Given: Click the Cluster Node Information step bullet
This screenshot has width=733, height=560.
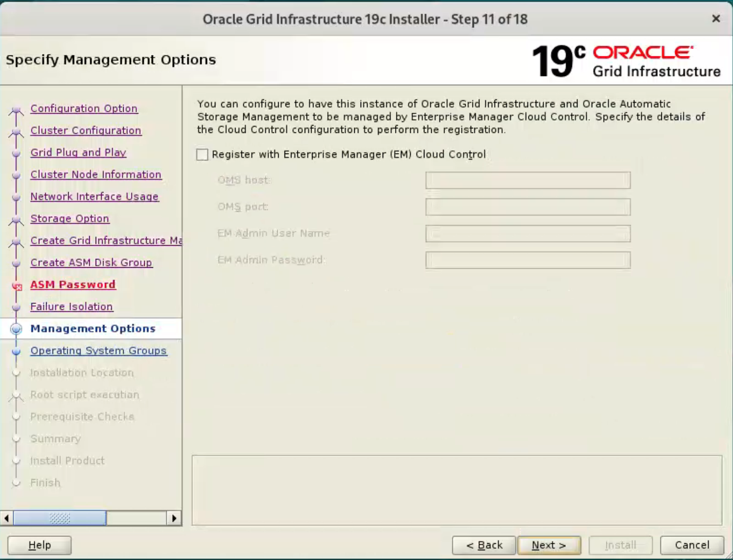Looking at the screenshot, I should click(16, 176).
